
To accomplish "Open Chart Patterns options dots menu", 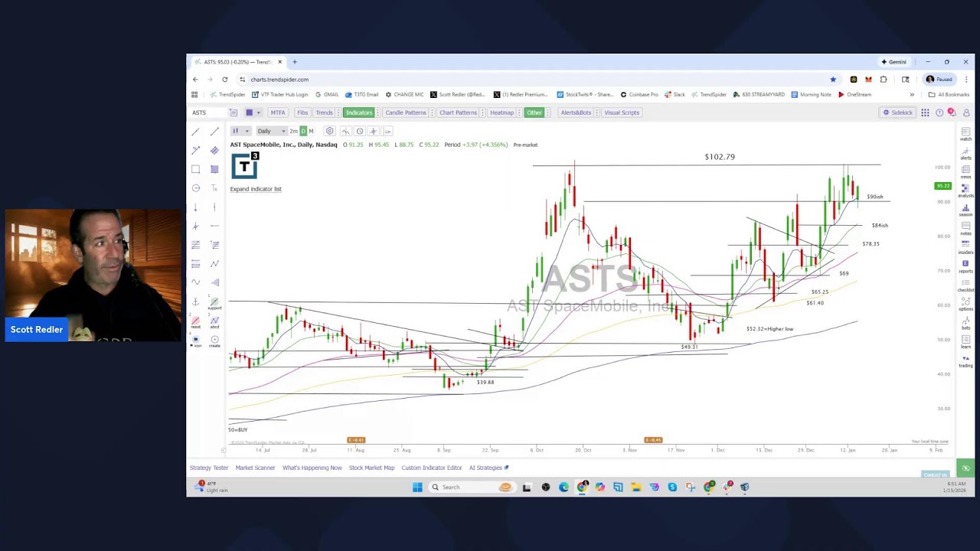I will point(482,112).
